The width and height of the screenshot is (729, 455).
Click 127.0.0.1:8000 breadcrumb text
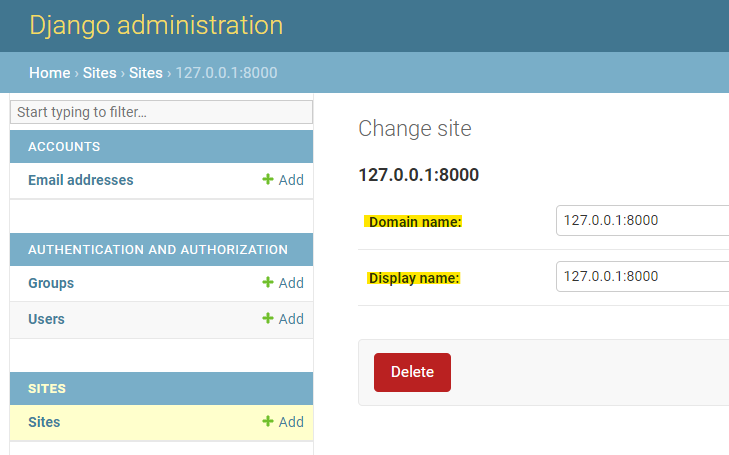226,73
